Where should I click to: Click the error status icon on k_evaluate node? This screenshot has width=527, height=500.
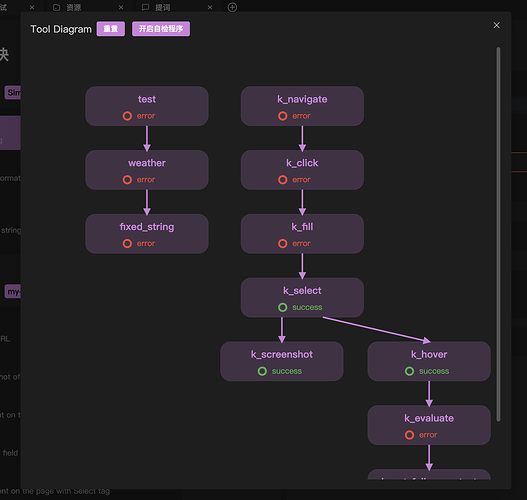click(x=409, y=435)
